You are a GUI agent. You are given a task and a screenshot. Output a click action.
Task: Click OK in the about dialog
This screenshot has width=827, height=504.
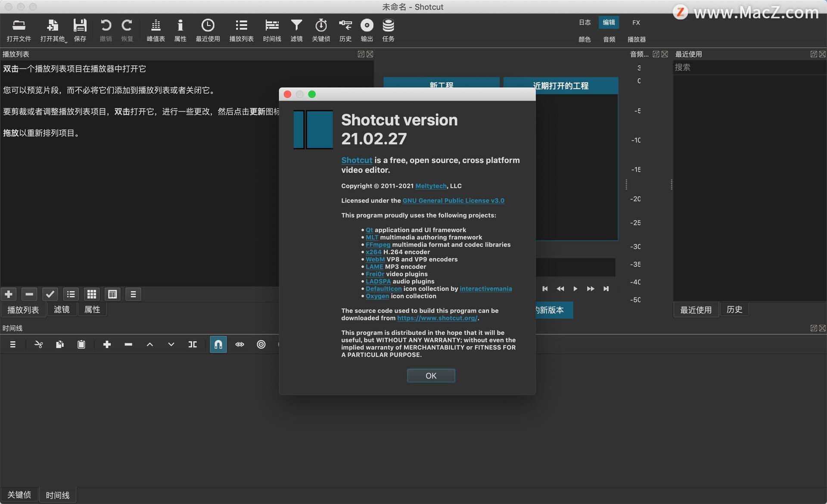coord(431,376)
